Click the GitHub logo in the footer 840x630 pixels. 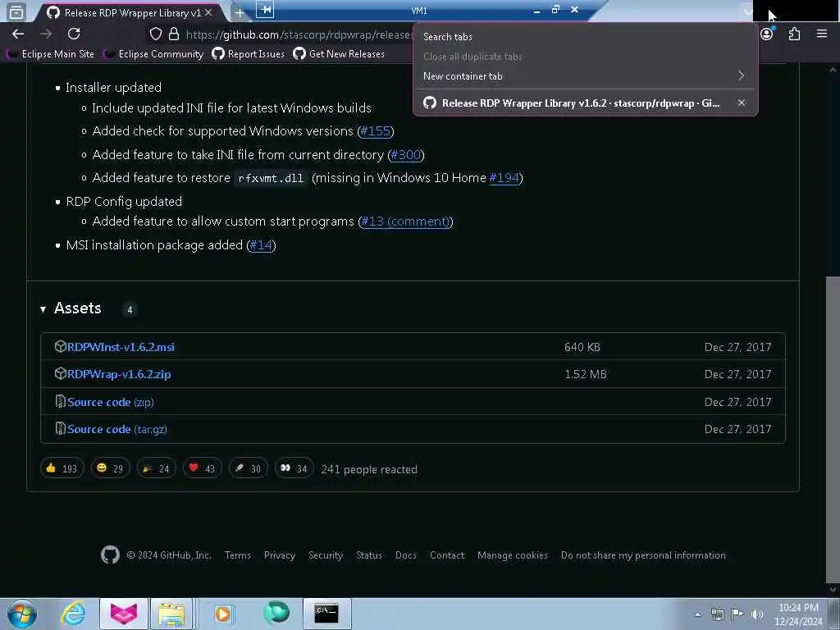[110, 555]
